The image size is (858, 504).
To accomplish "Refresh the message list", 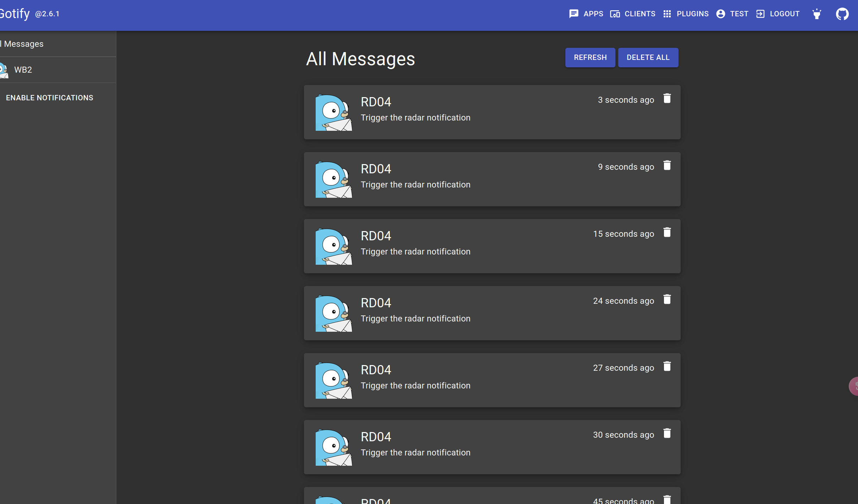I will pyautogui.click(x=590, y=57).
